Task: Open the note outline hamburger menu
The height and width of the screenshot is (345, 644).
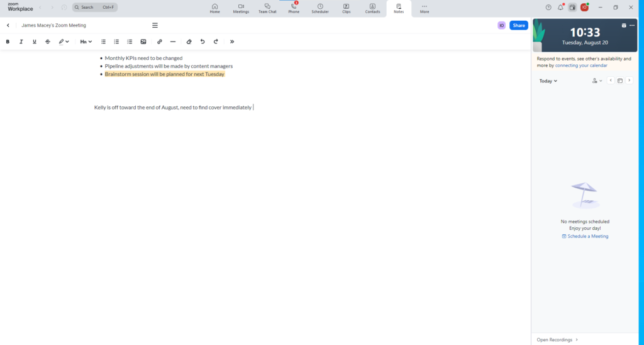Action: tap(155, 25)
